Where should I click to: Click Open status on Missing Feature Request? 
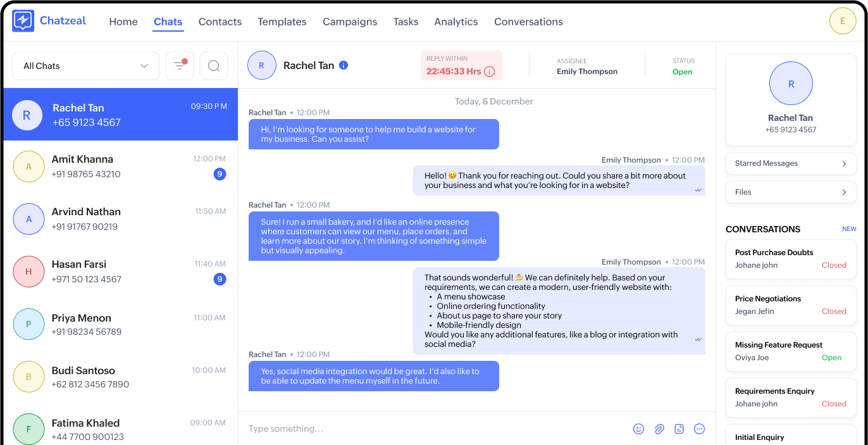click(x=831, y=358)
